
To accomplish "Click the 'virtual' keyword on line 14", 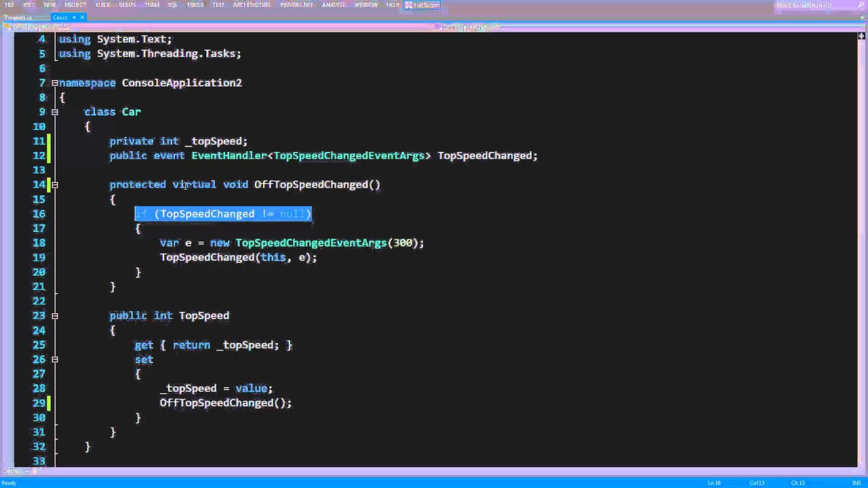I will click(x=194, y=184).
